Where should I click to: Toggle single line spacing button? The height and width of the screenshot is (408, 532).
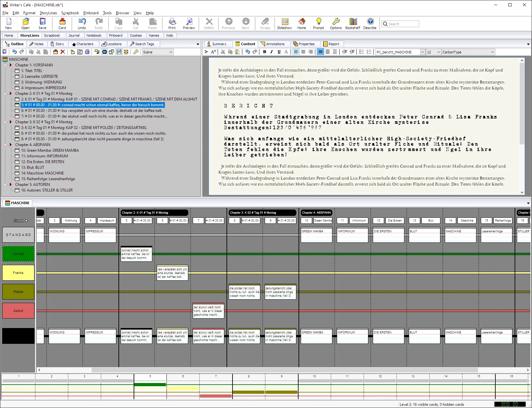click(320, 52)
